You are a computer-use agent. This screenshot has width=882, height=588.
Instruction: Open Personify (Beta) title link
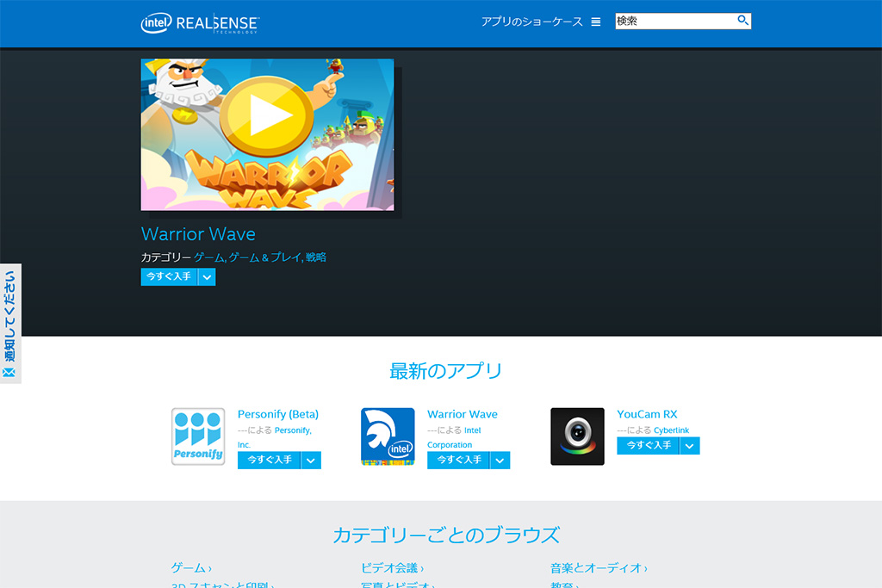coord(278,414)
